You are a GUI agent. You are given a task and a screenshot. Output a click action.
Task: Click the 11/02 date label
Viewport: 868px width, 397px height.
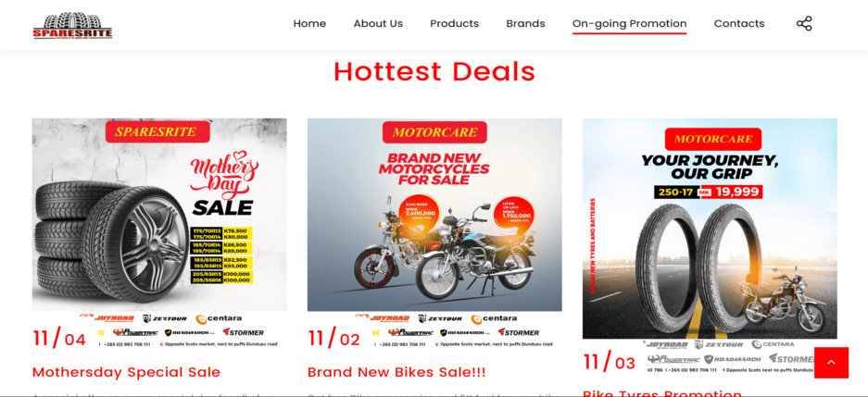click(x=334, y=338)
